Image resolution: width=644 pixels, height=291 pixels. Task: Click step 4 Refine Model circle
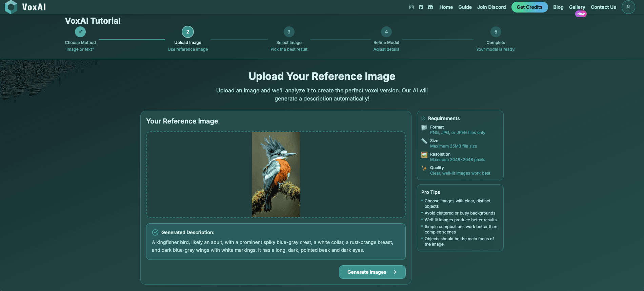(x=386, y=32)
